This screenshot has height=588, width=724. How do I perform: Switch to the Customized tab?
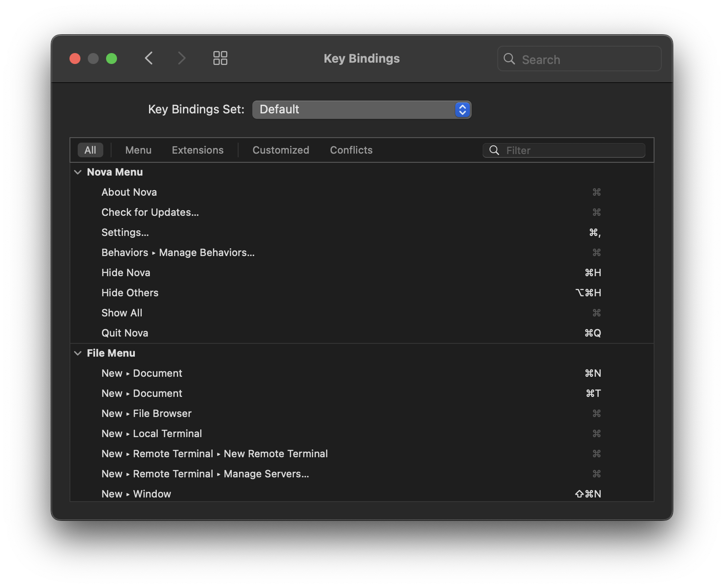(x=281, y=150)
